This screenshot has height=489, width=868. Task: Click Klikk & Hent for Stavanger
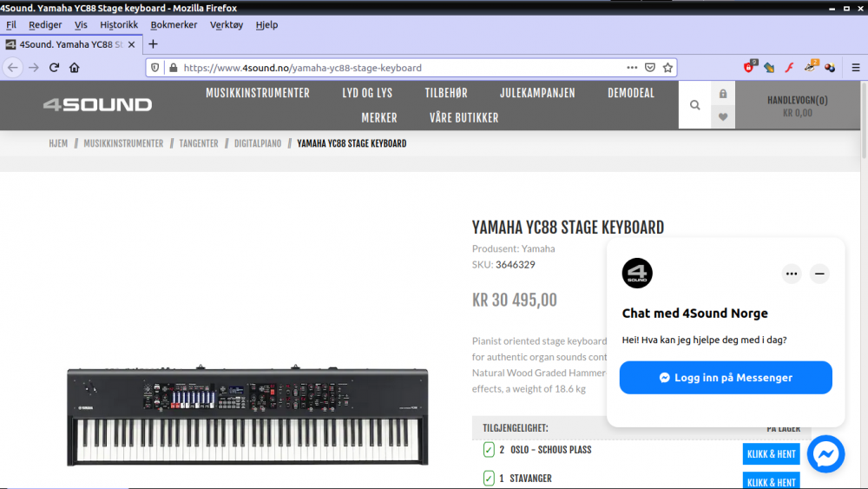(771, 480)
